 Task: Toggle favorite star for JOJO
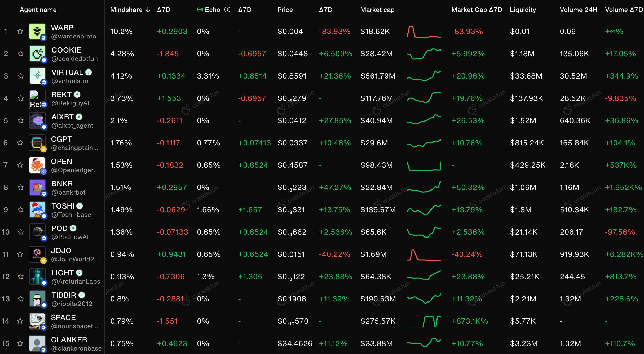tap(20, 254)
